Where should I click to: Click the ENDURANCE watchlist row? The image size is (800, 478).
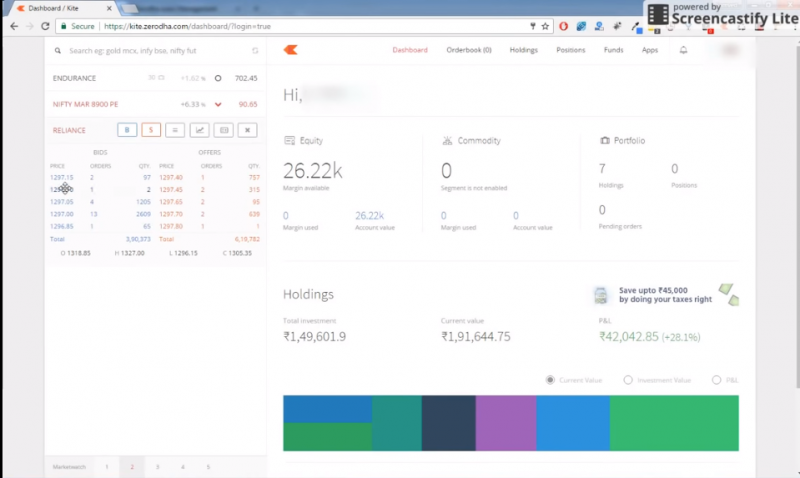click(155, 78)
